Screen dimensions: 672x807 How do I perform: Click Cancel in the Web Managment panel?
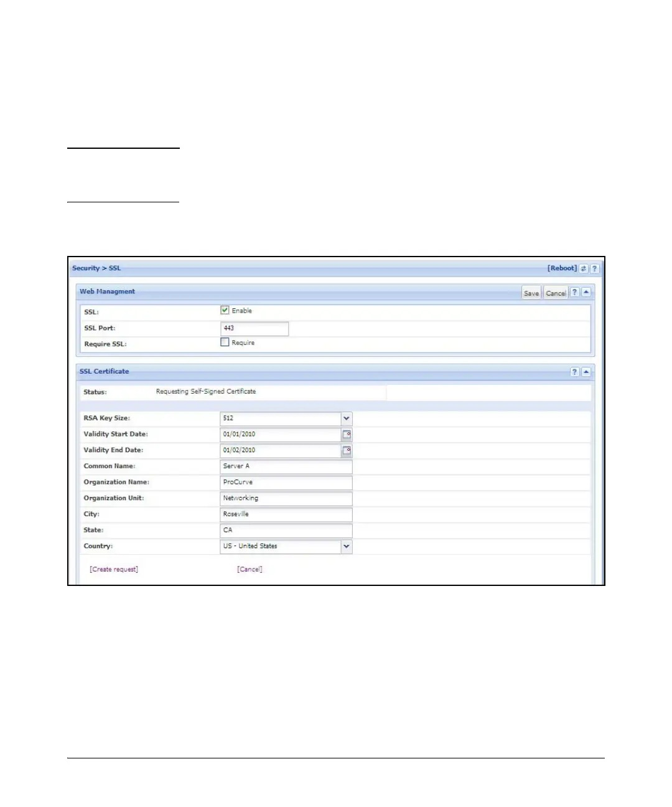(x=556, y=293)
